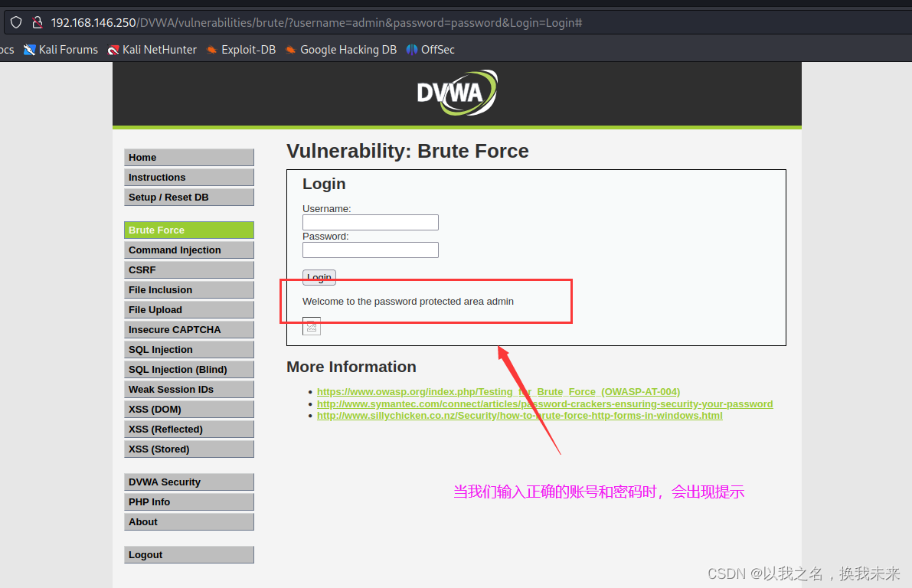Click the OffSec bookmark favicon
Image resolution: width=912 pixels, height=588 pixels.
(x=412, y=50)
